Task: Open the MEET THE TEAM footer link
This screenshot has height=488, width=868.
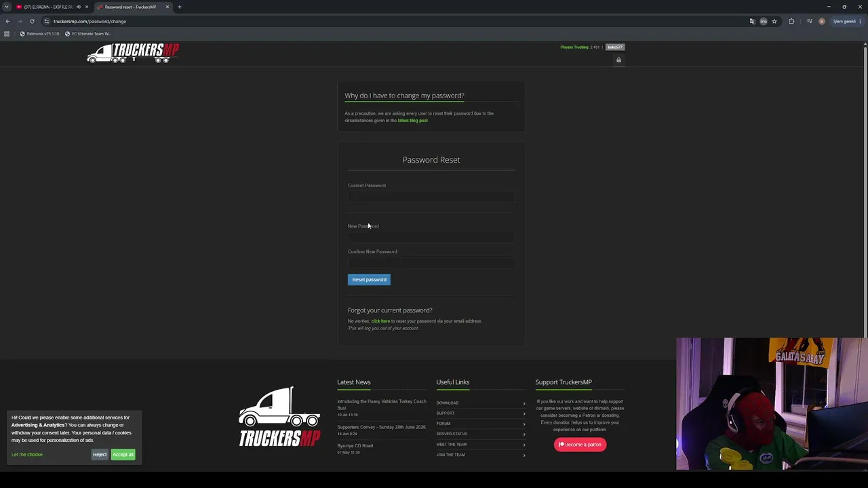Action: coord(452,445)
